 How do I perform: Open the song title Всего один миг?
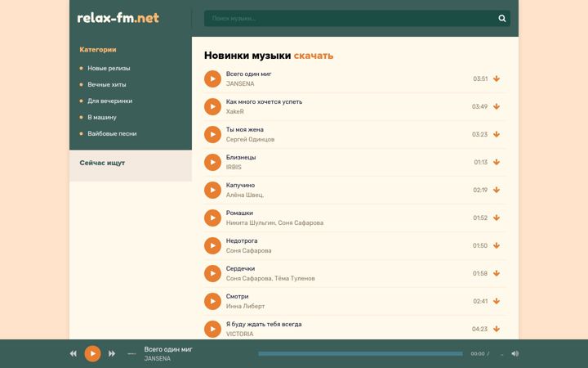pyautogui.click(x=248, y=74)
